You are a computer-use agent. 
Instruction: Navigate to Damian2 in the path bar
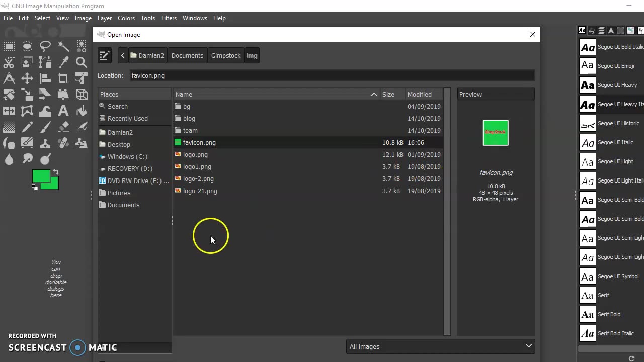(x=147, y=55)
